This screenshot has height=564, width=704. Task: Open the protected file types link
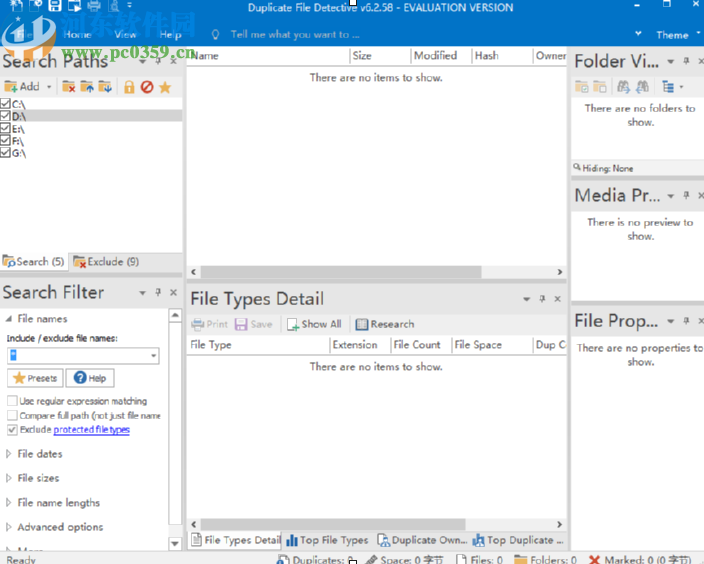[92, 430]
